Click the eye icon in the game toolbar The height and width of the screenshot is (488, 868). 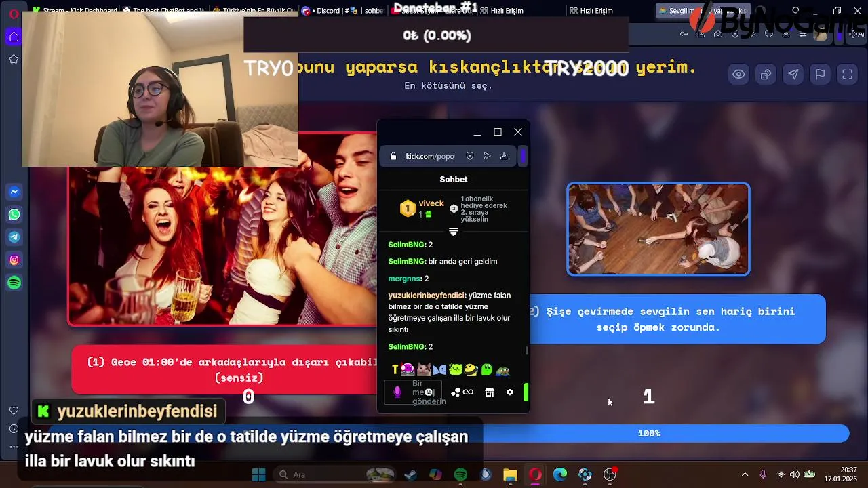pyautogui.click(x=738, y=75)
